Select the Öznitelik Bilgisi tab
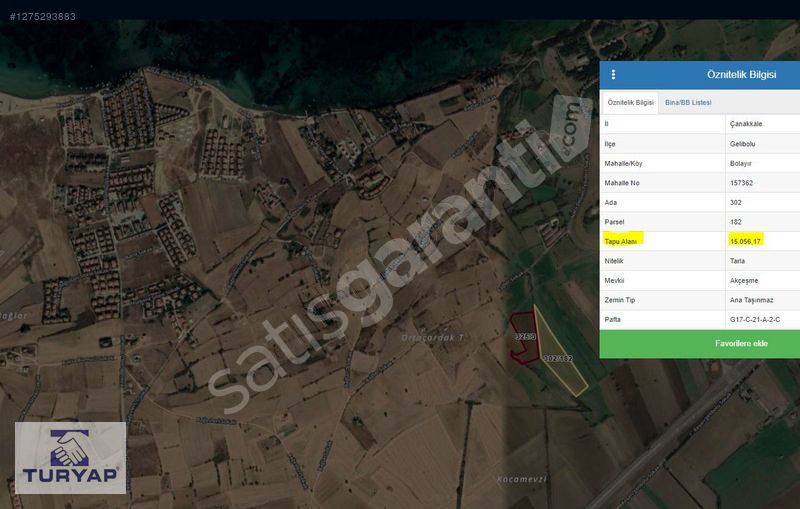This screenshot has width=800, height=509. click(x=630, y=103)
